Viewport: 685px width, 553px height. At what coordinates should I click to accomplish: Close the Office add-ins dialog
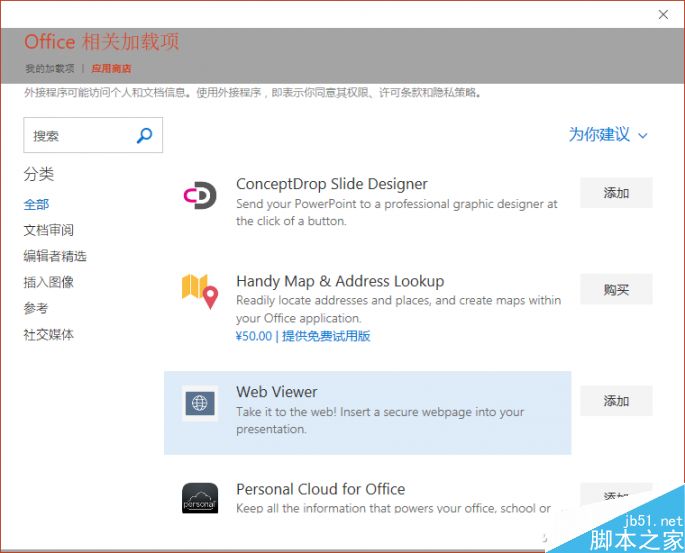pyautogui.click(x=663, y=14)
